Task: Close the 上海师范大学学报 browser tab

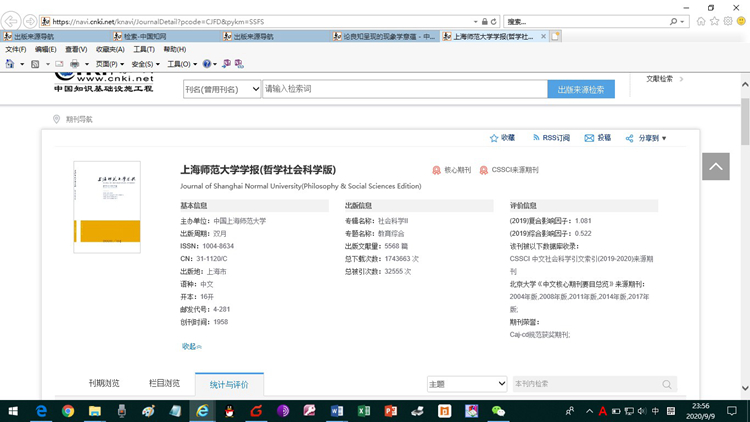Action: coord(543,36)
